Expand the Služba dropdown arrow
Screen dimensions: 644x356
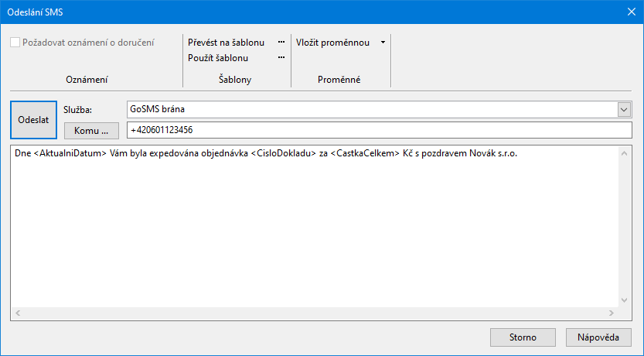pos(625,110)
